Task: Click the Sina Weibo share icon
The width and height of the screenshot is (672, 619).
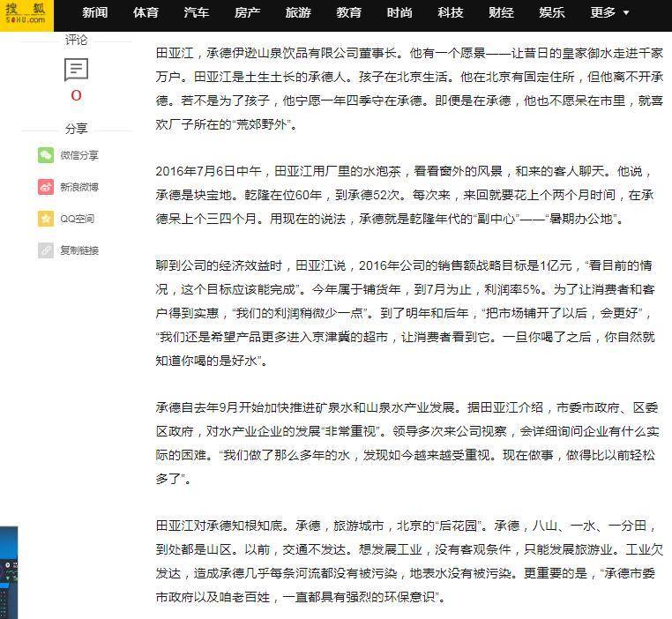Action: point(46,187)
